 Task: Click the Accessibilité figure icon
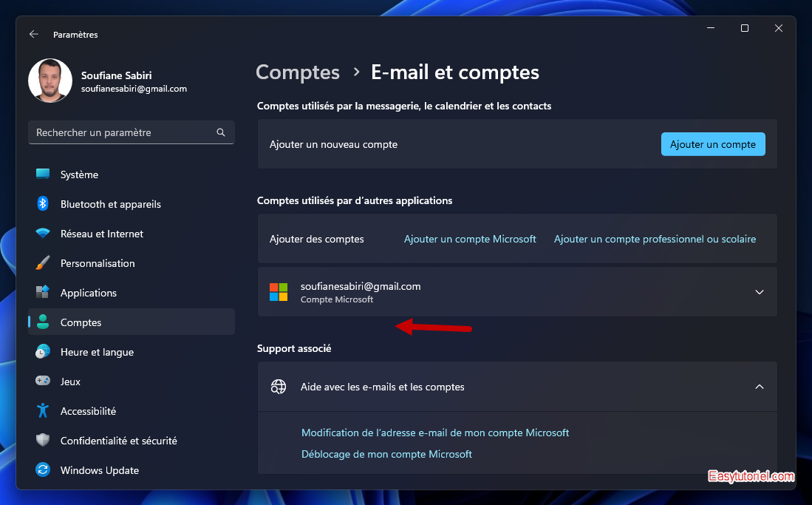pos(42,410)
